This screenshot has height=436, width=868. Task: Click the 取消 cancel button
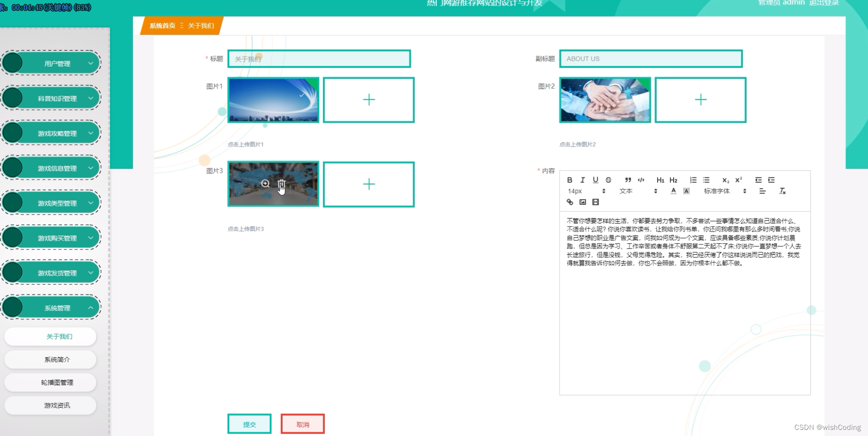coord(302,423)
